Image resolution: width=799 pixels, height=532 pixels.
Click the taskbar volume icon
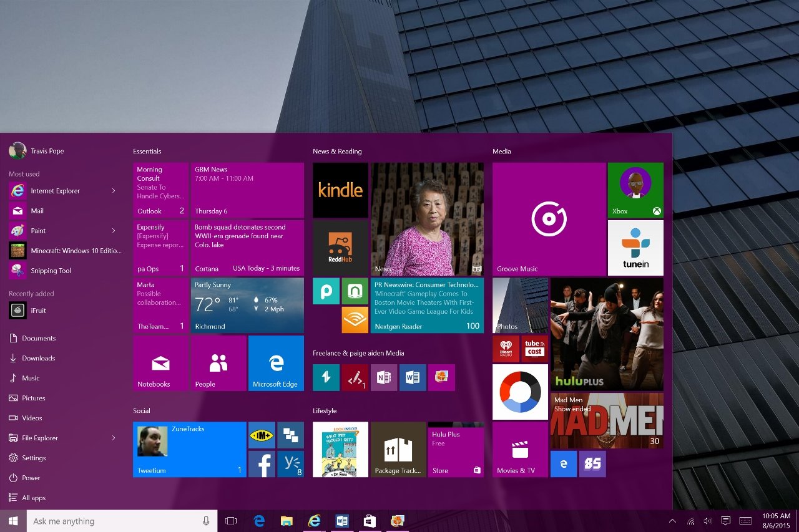(x=708, y=521)
